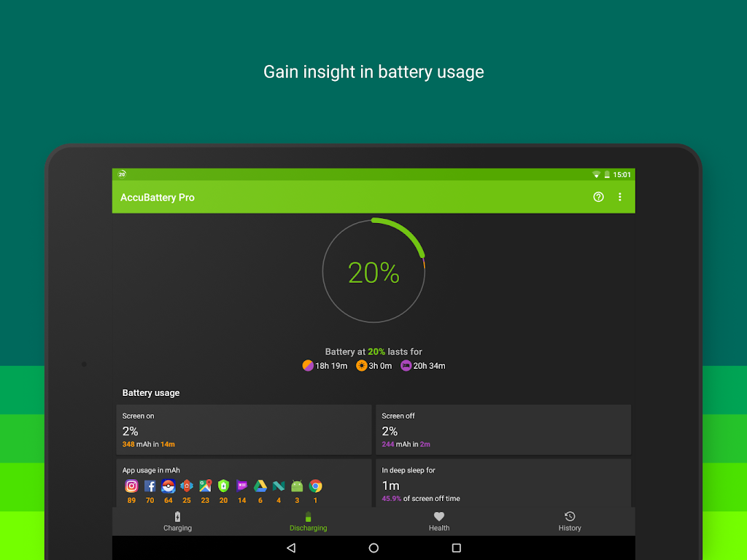The height and width of the screenshot is (560, 747).
Task: Tap the Android recent apps button
Action: (x=457, y=548)
